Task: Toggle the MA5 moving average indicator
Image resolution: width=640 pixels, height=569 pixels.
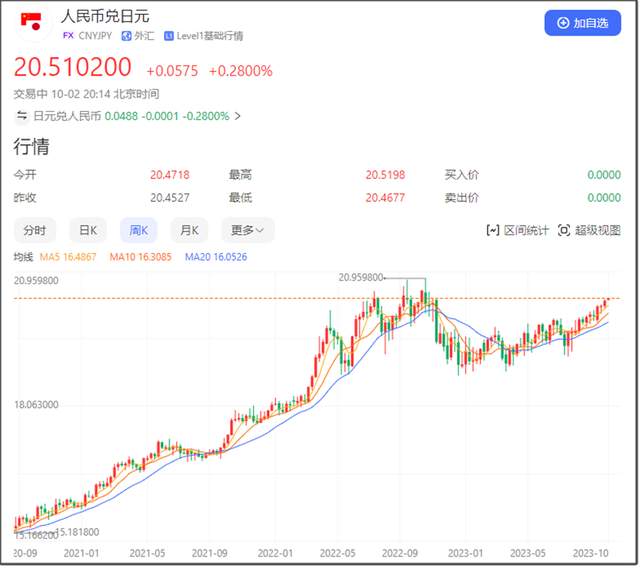Action: tap(67, 257)
